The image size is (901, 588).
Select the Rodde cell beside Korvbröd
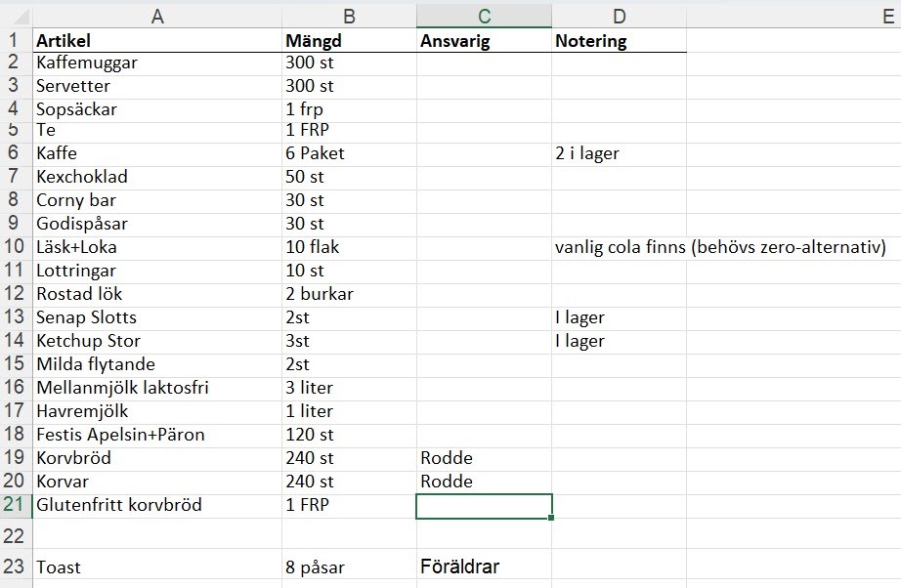pos(484,458)
